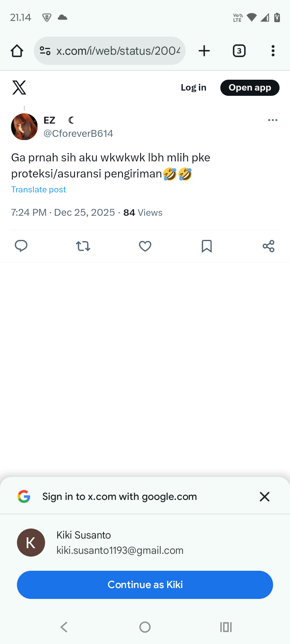
Task: Like the post with heart icon
Action: coord(145,246)
